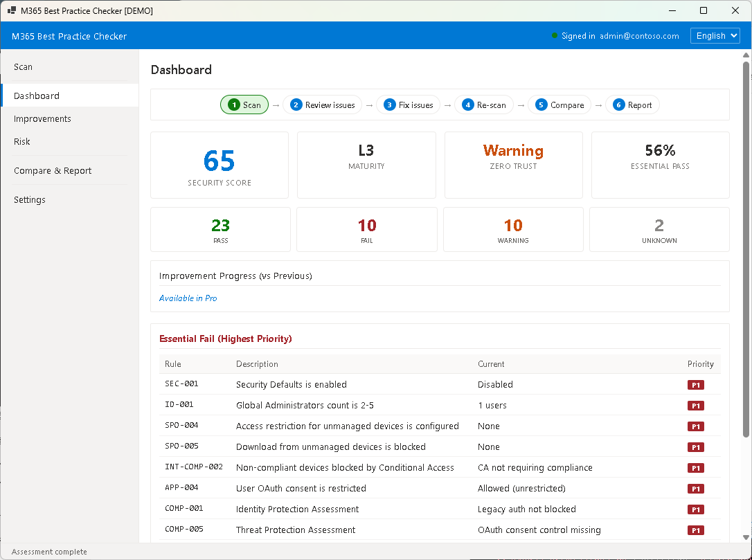Open the English language selector
752x560 pixels.
pos(715,35)
